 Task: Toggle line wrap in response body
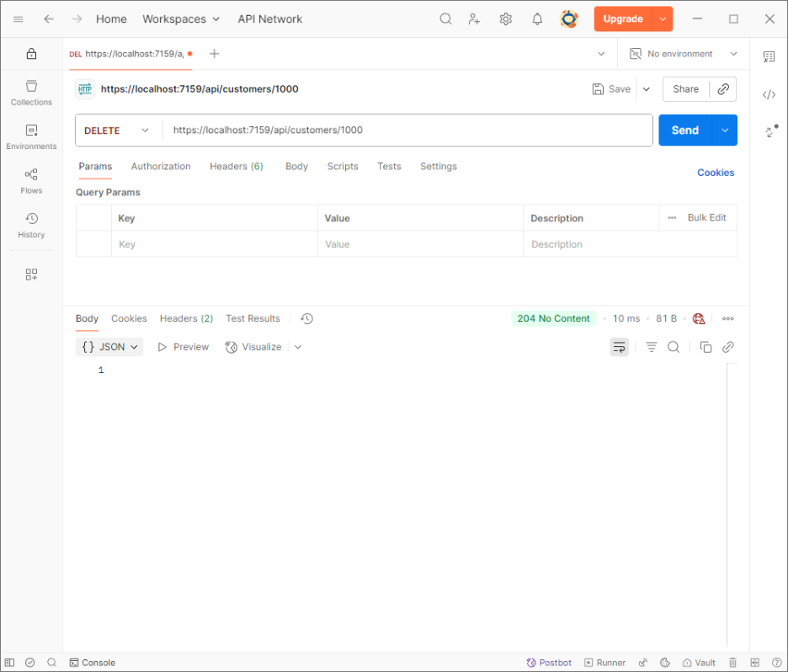[619, 347]
